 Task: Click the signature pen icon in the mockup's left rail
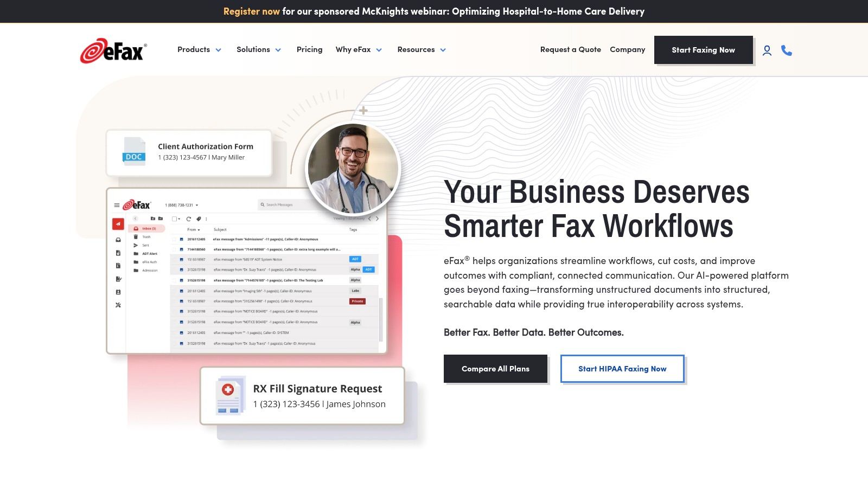pos(118,279)
